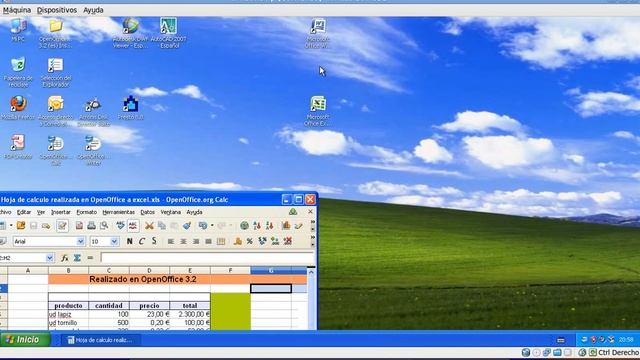Click the Undo icon in Calc

[202, 225]
